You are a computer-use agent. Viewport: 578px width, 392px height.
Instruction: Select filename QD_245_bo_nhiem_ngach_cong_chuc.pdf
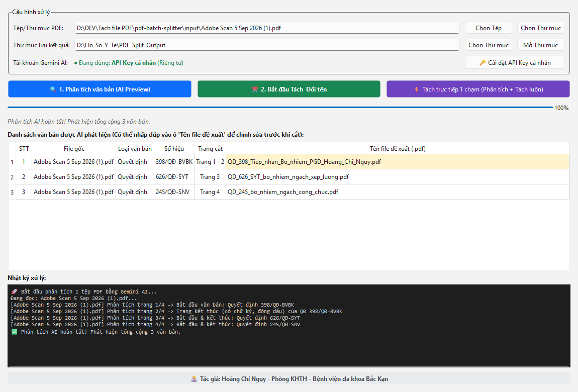(x=398, y=192)
